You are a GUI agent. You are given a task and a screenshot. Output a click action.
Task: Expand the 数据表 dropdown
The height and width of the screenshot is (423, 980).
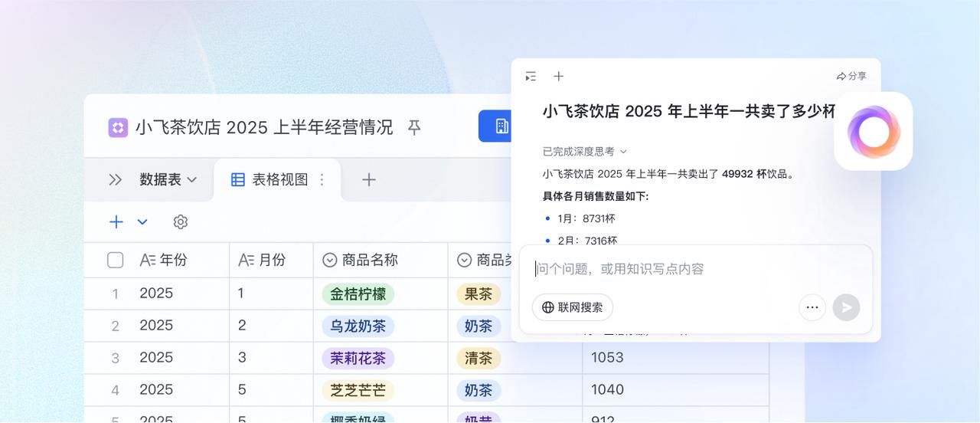(x=168, y=179)
